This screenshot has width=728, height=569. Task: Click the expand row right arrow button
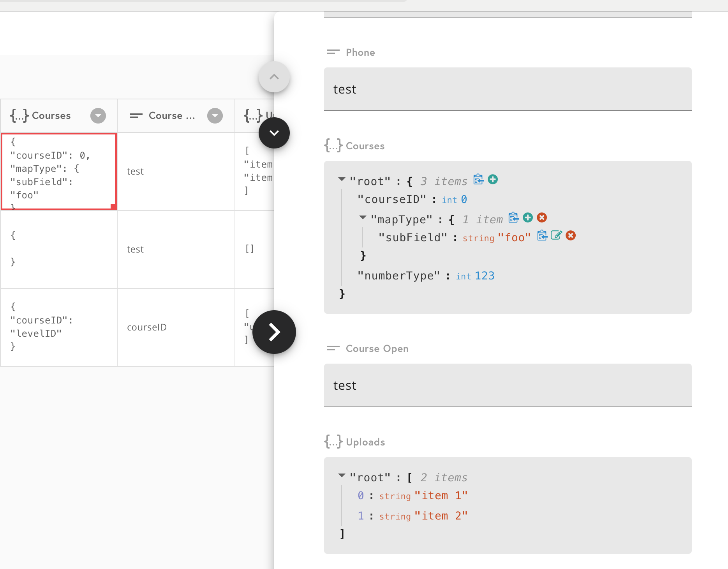(x=274, y=332)
